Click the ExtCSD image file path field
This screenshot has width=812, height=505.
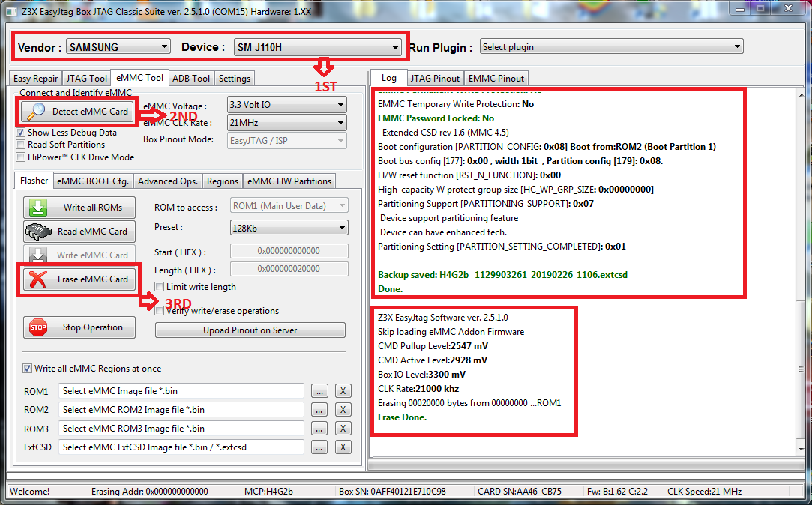[x=181, y=447]
